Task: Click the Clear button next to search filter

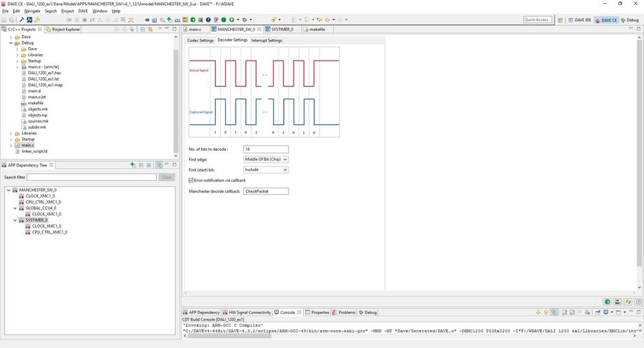Action: click(x=166, y=177)
